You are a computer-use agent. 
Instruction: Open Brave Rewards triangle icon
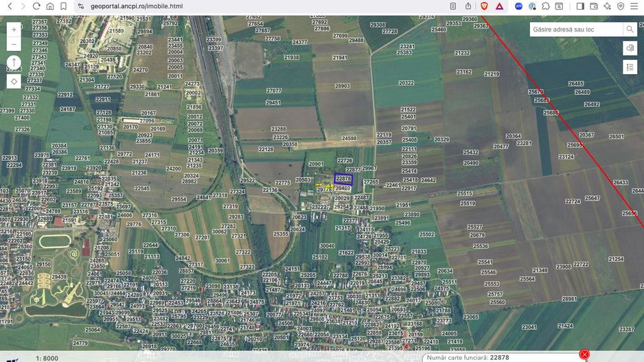499,6
